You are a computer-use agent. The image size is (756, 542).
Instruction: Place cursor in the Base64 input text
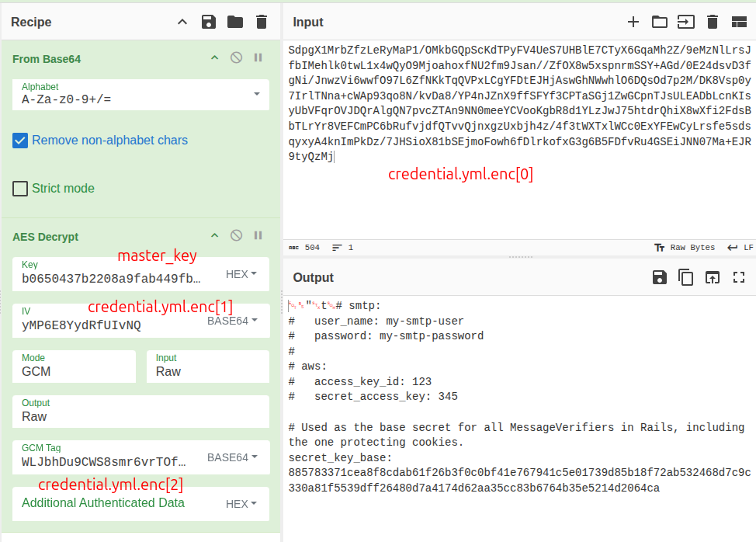(519, 103)
